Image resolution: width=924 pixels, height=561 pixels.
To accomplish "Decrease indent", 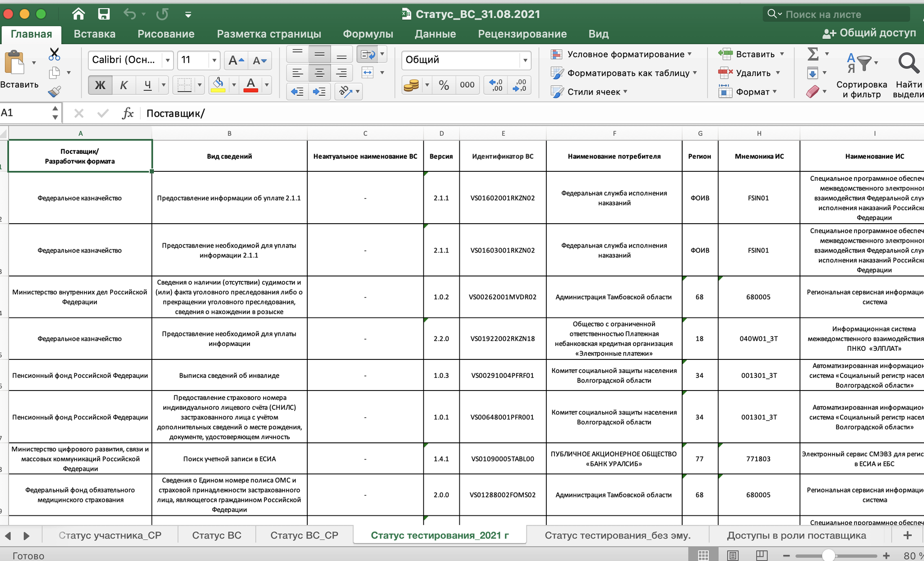I will tap(297, 92).
